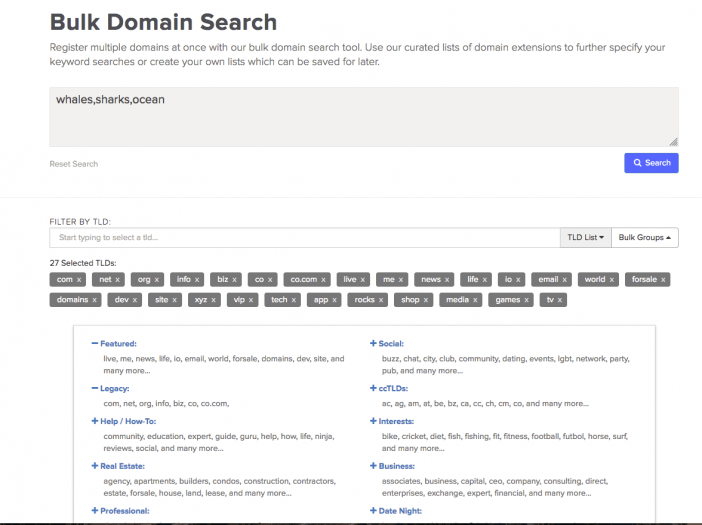Collapse the Bulk Groups dropdown

(x=645, y=237)
